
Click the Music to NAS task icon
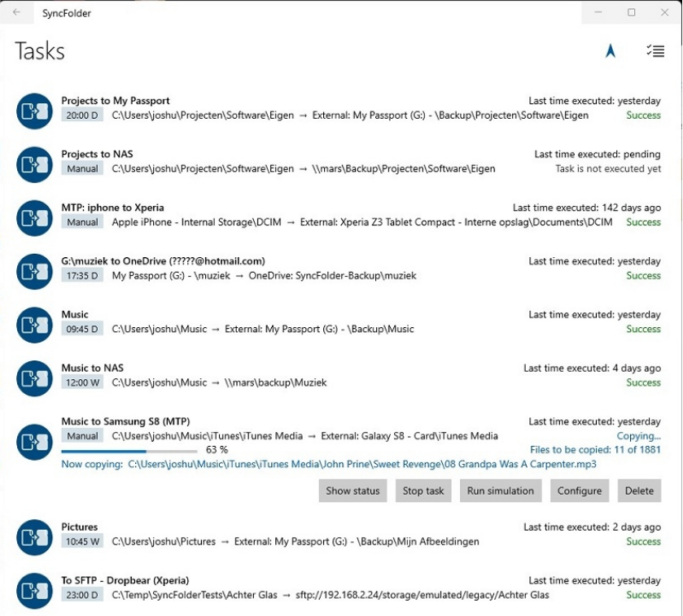click(34, 378)
